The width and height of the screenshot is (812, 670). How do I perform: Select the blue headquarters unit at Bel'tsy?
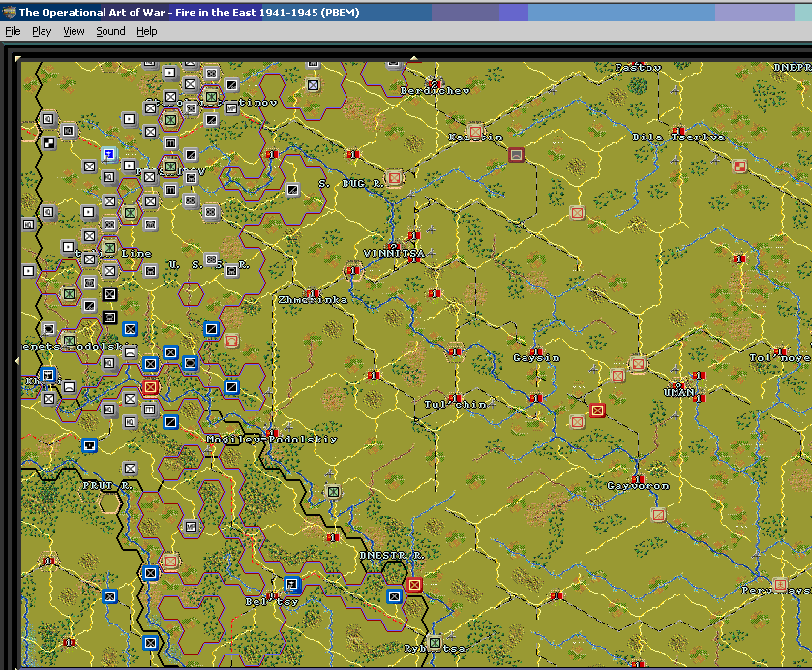[292, 585]
